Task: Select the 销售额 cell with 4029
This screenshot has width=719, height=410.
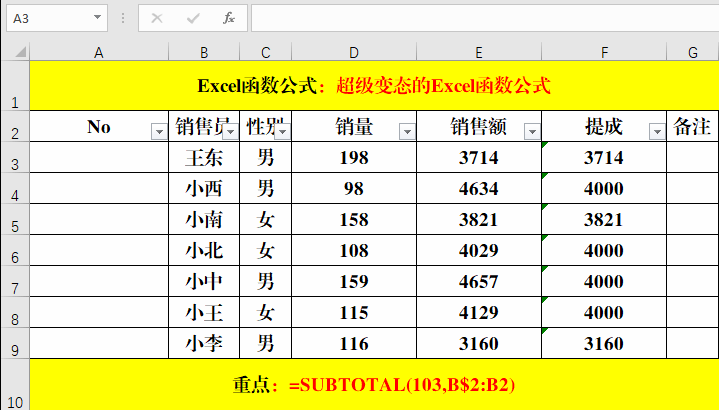Action: (479, 250)
